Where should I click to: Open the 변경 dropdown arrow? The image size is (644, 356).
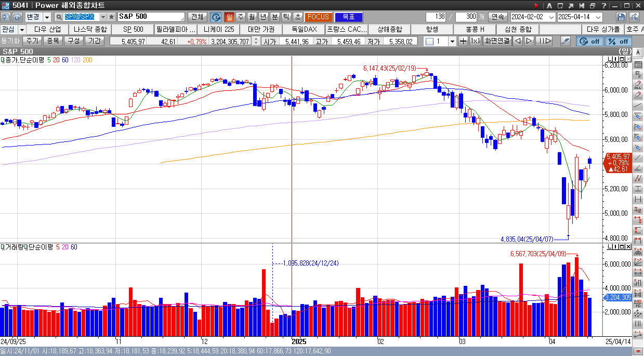(47, 17)
